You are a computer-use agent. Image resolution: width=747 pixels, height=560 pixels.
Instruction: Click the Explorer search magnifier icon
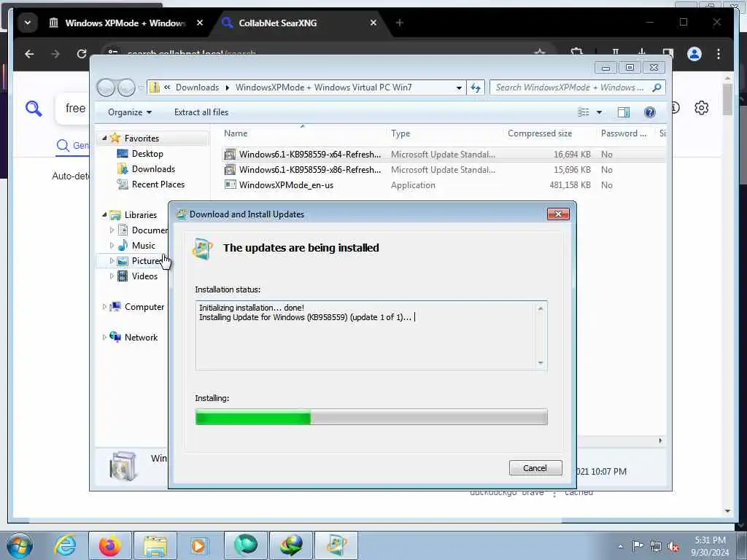tap(657, 87)
